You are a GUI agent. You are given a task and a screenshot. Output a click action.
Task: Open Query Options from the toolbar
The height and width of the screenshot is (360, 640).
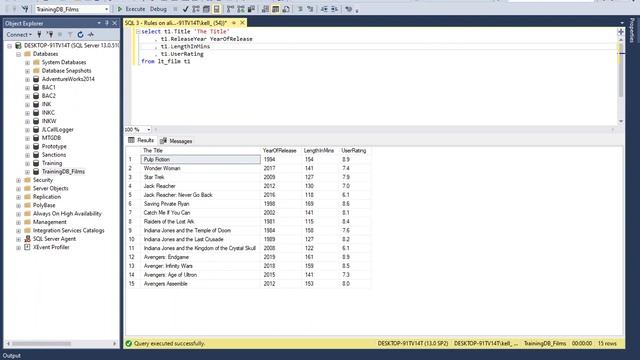click(207, 9)
